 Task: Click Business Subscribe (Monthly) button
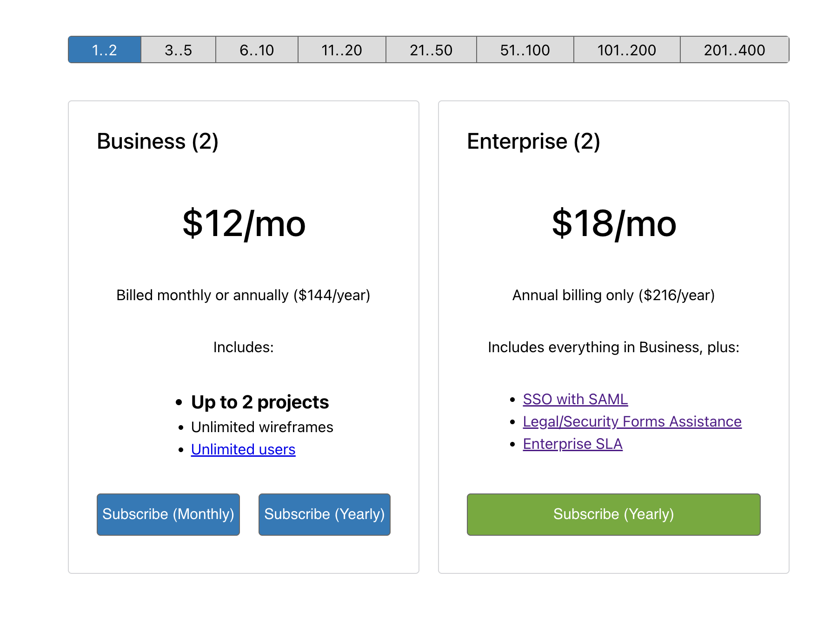[168, 514]
